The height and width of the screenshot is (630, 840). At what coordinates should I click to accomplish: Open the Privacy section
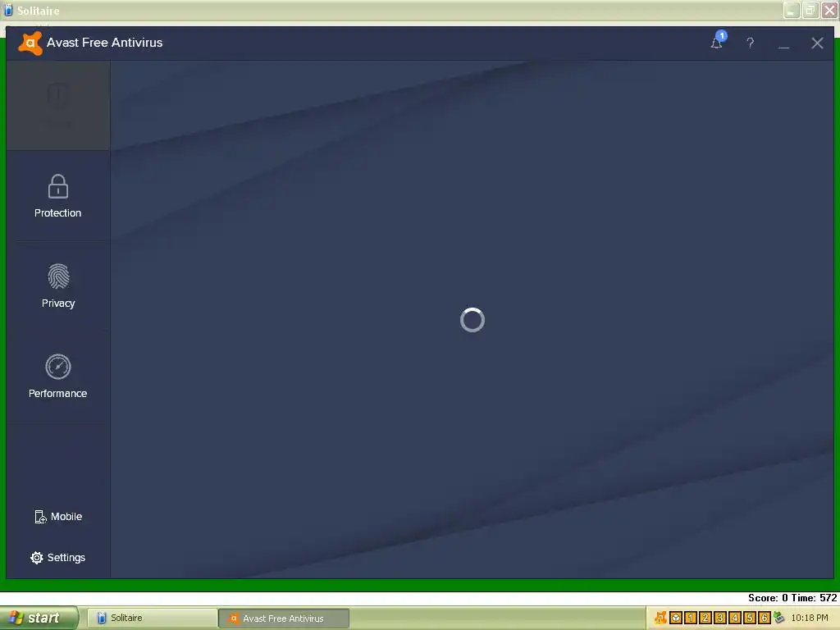coord(58,286)
